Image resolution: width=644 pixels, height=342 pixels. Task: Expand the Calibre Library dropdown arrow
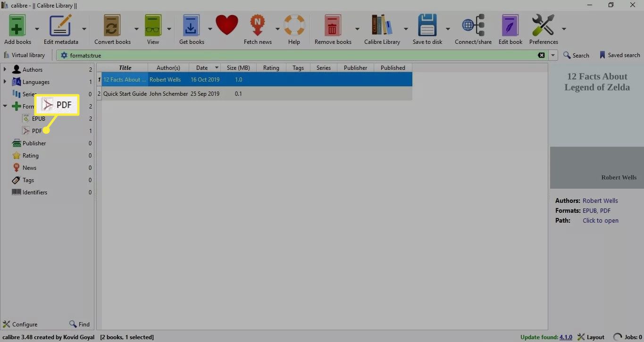406,29
